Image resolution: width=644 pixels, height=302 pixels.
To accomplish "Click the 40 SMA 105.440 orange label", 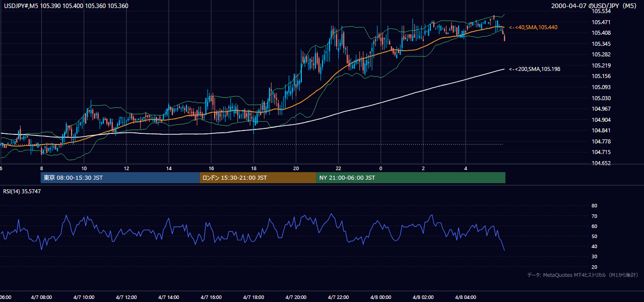I will pos(533,27).
